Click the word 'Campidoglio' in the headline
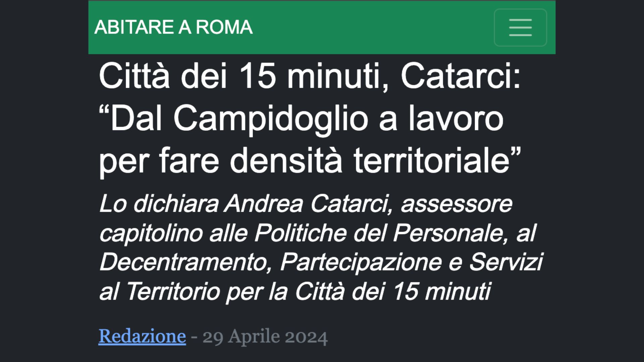This screenshot has width=644, height=362. coord(271,119)
